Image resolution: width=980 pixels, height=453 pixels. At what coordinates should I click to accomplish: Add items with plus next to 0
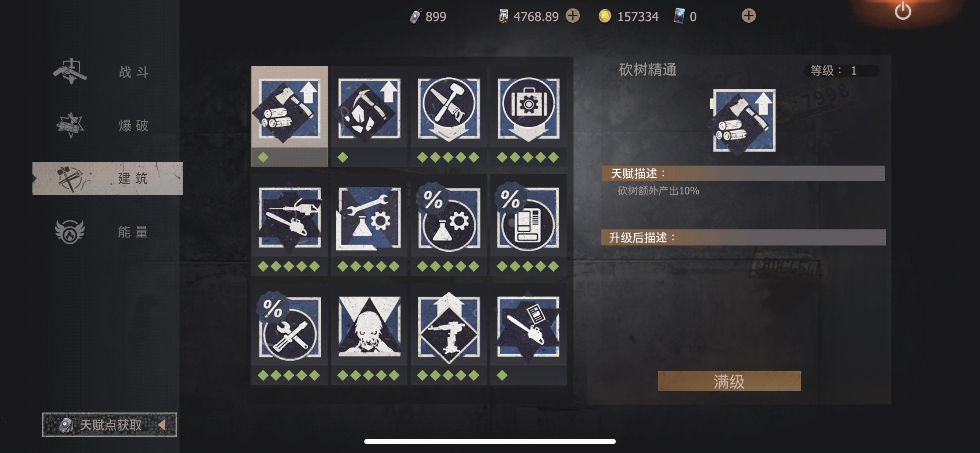[748, 16]
